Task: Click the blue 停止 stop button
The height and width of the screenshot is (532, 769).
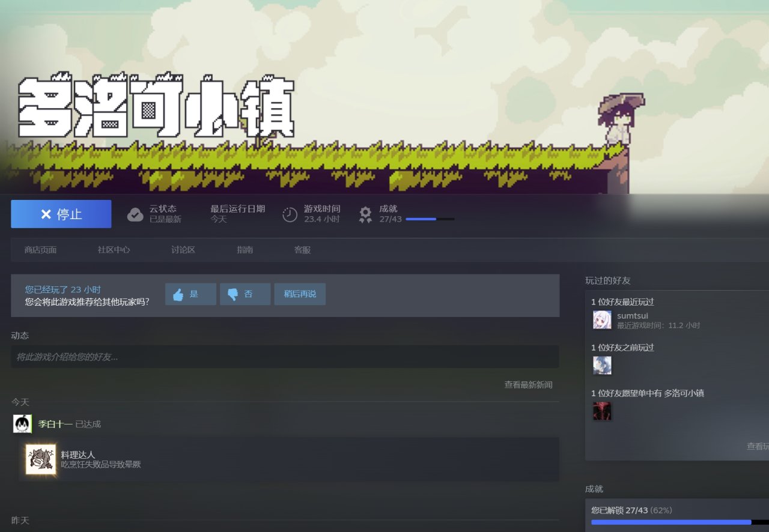Action: tap(61, 214)
